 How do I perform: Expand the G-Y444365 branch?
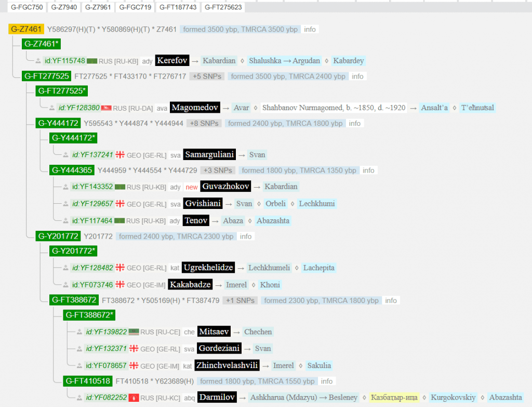tap(72, 170)
